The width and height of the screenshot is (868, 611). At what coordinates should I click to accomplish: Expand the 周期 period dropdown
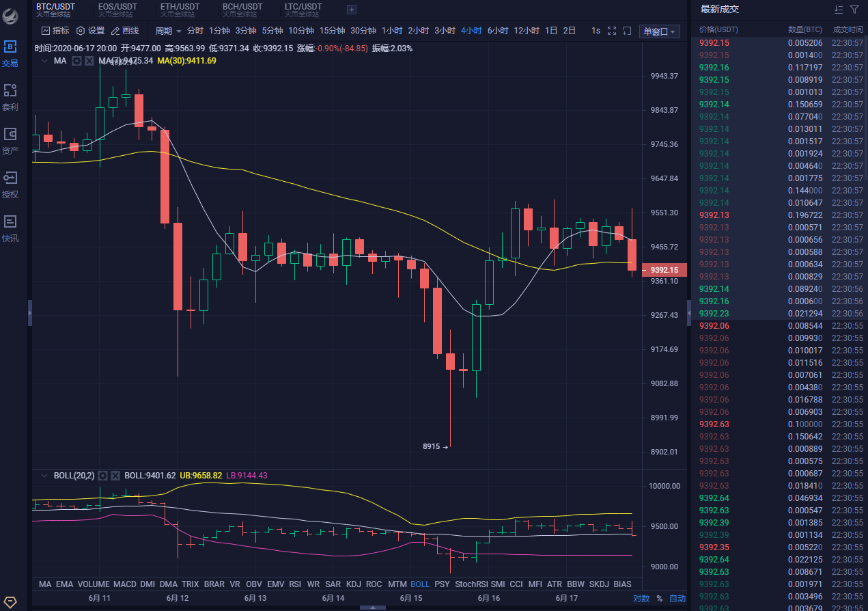tap(168, 31)
